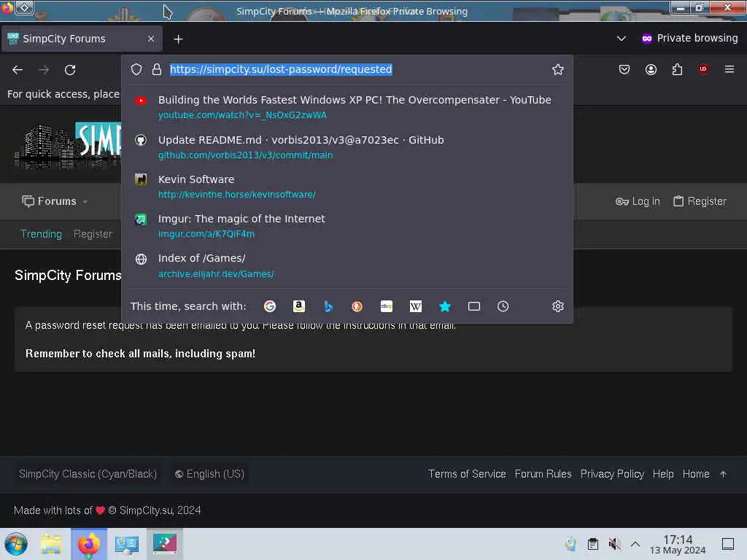Expand the list all tabs chevron
The height and width of the screenshot is (560, 747).
[622, 39]
